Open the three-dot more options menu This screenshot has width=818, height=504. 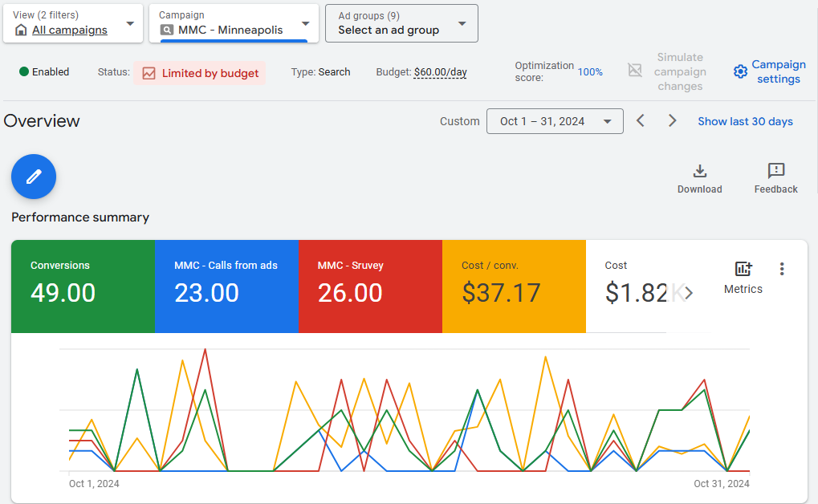[782, 270]
